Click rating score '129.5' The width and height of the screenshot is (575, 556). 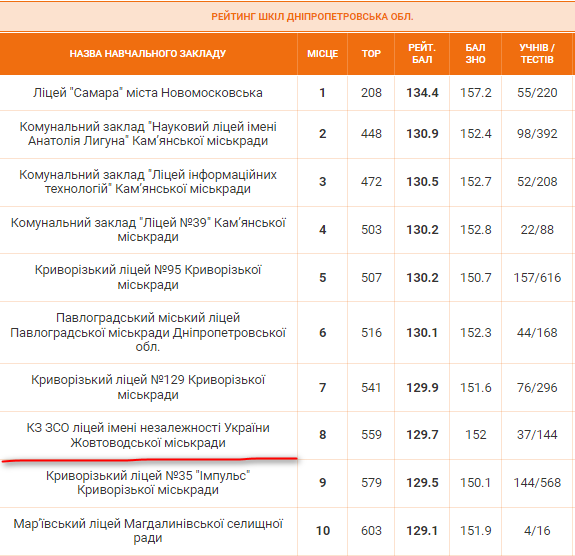[422, 483]
